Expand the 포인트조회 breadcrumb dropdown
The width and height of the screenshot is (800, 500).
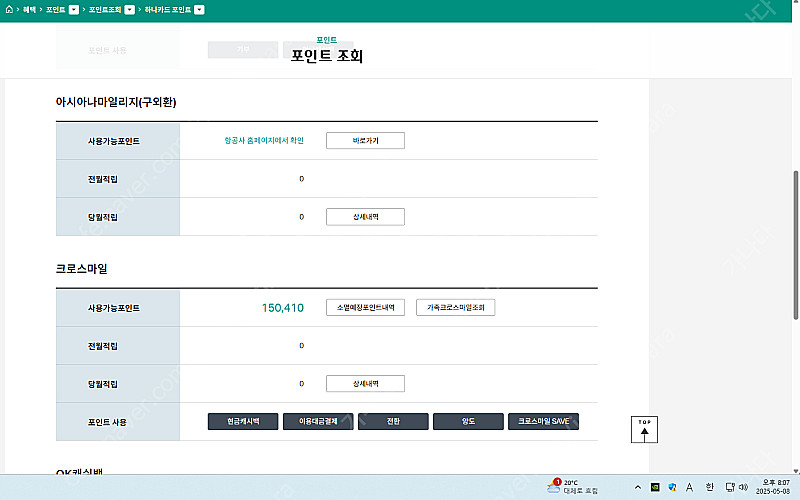[130, 10]
